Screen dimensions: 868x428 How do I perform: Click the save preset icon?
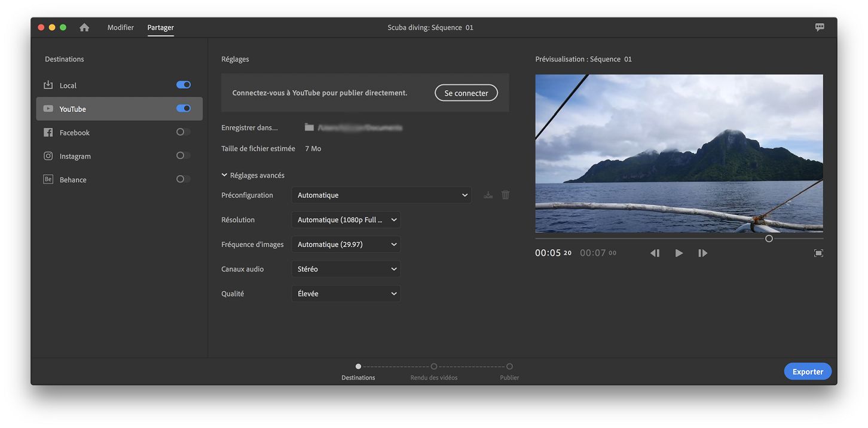488,194
